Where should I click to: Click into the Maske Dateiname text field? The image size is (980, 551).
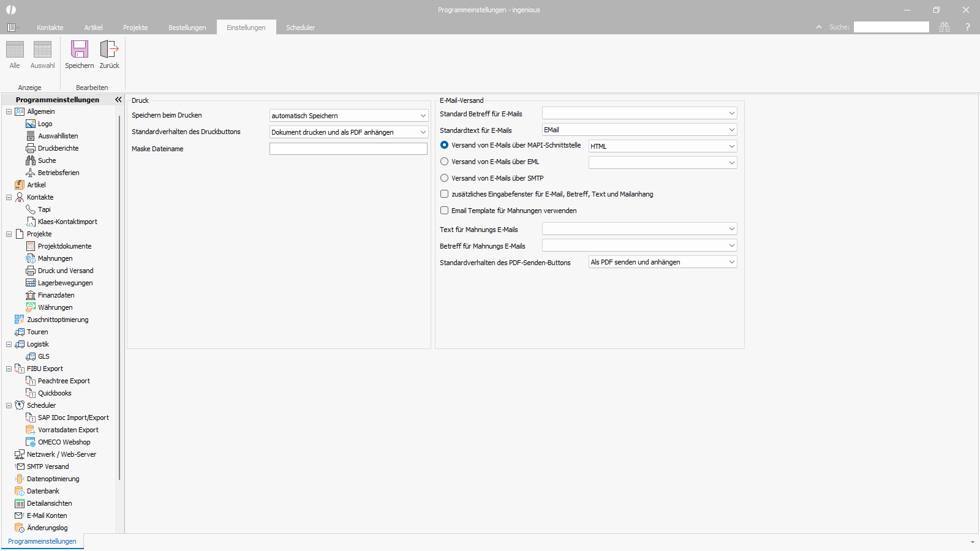[x=348, y=149]
